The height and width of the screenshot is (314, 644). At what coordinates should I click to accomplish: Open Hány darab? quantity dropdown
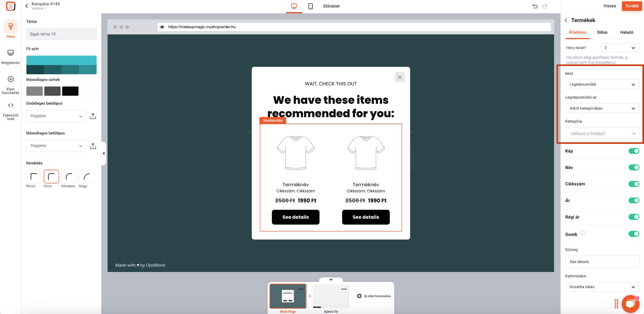click(x=620, y=48)
